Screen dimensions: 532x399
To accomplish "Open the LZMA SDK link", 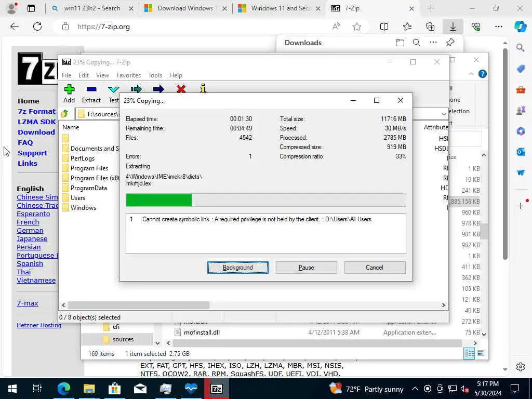I will pos(37,122).
